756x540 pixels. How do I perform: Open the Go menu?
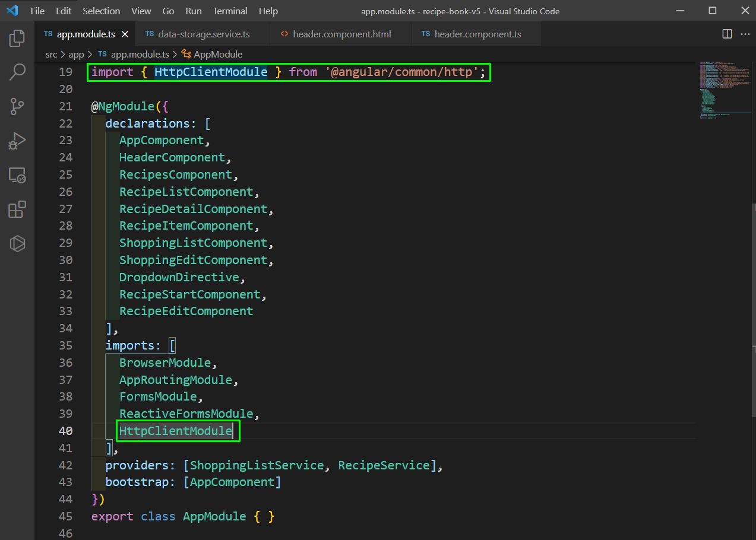point(168,11)
